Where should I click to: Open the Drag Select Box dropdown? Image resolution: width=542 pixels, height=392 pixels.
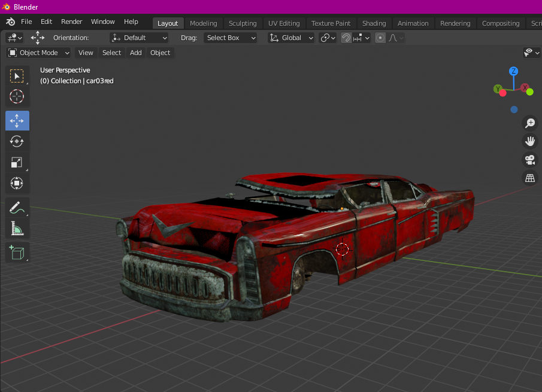[x=230, y=38]
